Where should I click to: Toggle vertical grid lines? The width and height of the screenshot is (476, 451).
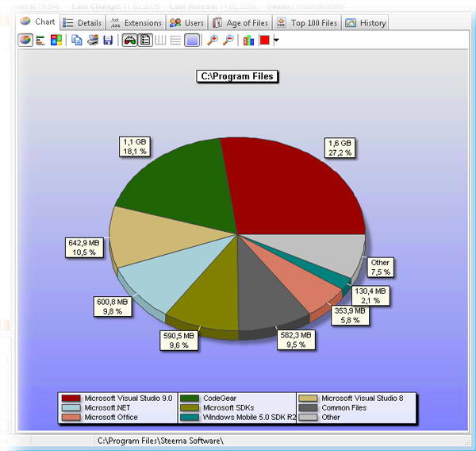[160, 40]
